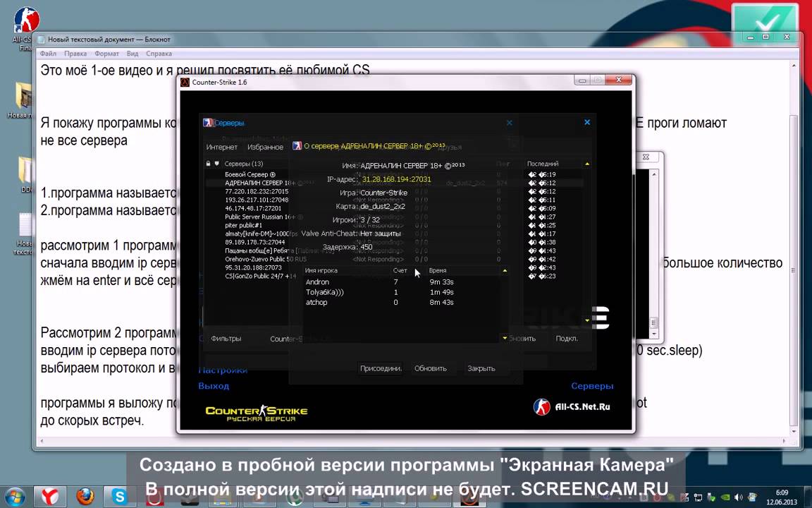Sort servers by password lock column
812x508 pixels.
(208, 164)
